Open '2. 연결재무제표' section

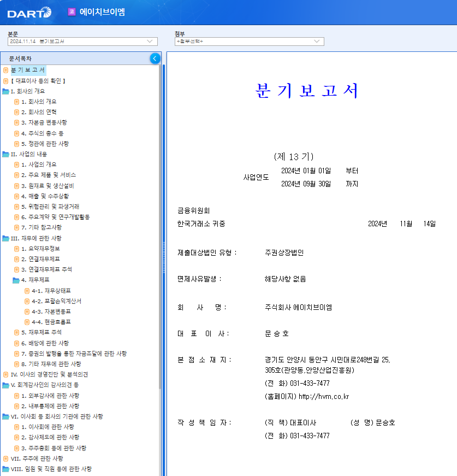point(40,259)
